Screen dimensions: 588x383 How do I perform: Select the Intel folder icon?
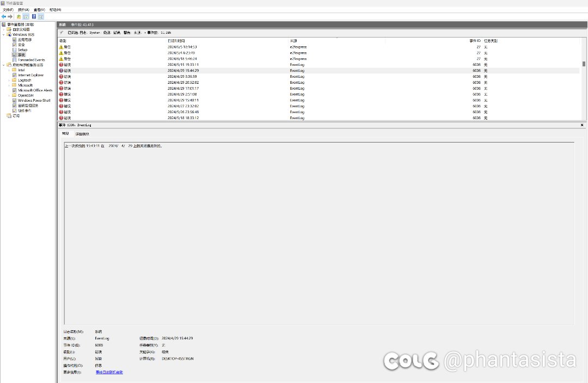click(15, 70)
